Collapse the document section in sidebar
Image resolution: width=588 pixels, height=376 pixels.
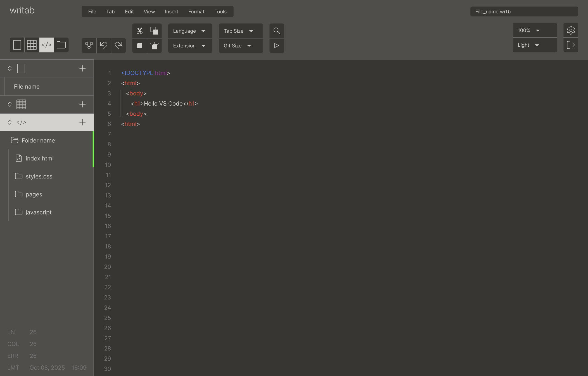pos(10,68)
